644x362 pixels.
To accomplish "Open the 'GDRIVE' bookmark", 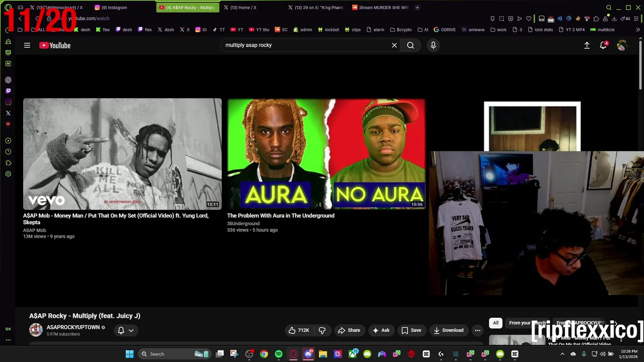I will pos(444,30).
